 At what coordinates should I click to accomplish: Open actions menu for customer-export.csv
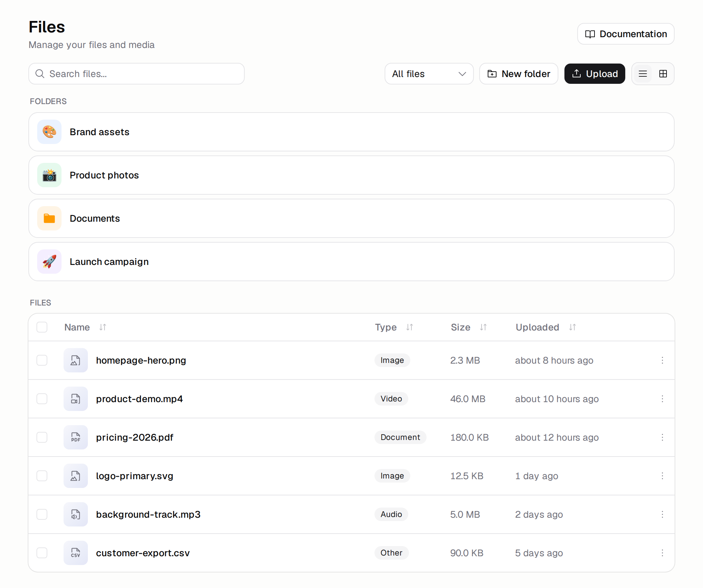(x=662, y=553)
